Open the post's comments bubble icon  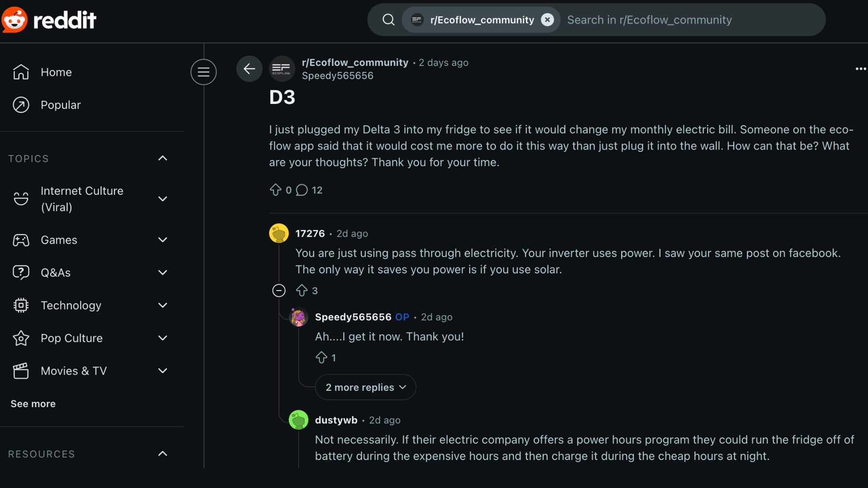point(302,190)
